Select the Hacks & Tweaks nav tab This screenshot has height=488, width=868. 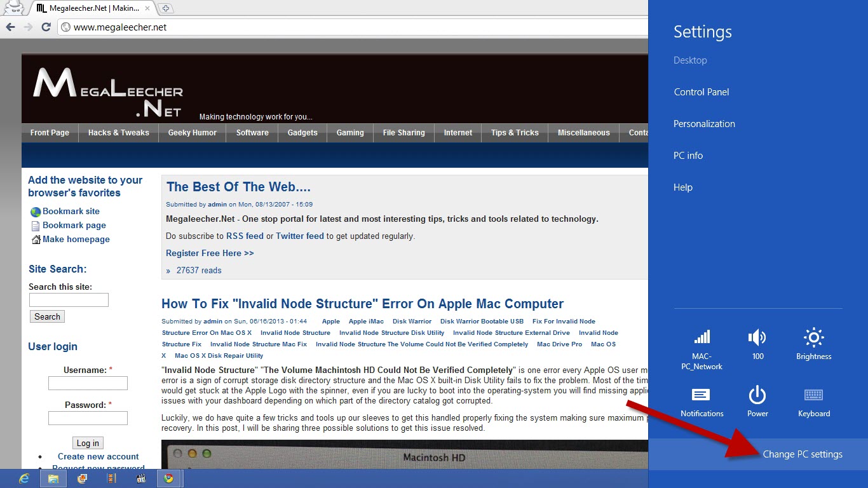pos(119,133)
